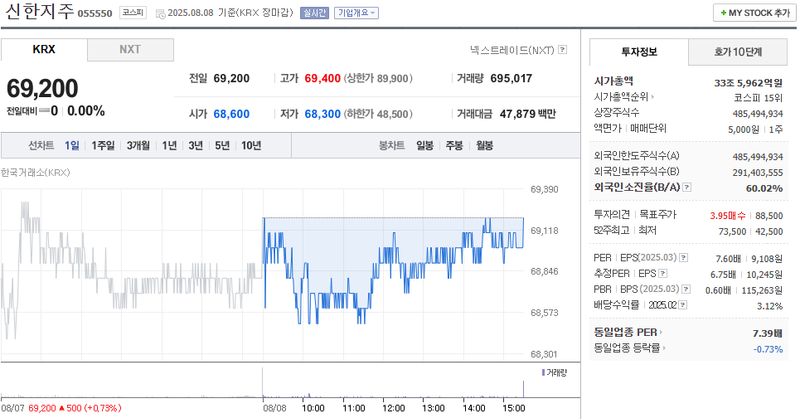
Task: Click the 외국인소진율 value 60.02%
Action: click(764, 188)
